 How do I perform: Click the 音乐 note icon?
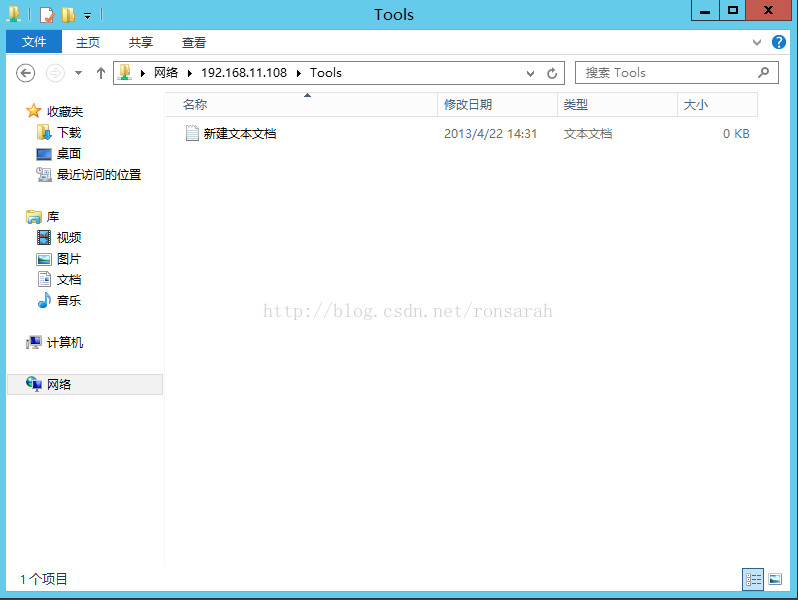(x=44, y=300)
